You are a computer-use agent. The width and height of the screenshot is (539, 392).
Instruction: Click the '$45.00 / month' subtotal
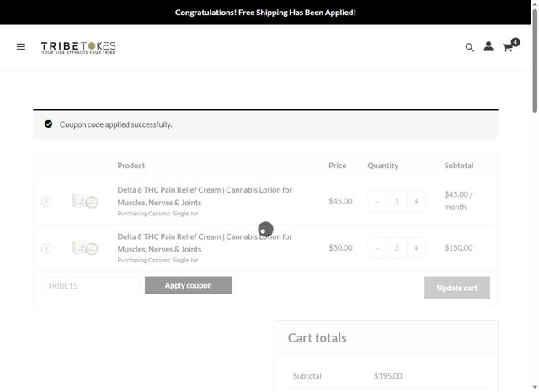pos(458,201)
